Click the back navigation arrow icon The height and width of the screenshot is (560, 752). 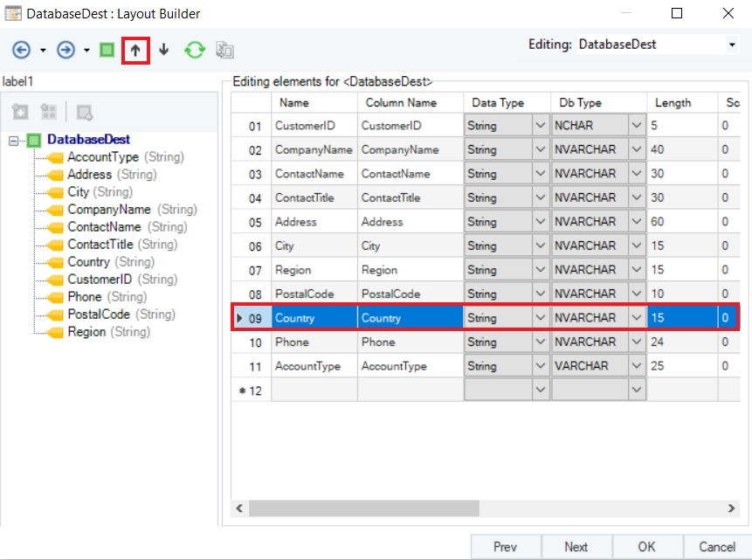coord(22,50)
